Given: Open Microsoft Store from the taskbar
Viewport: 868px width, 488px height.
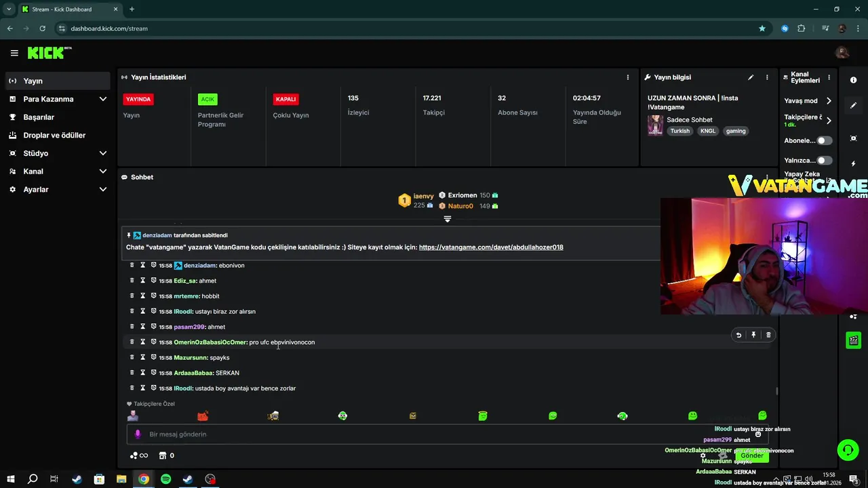Looking at the screenshot, I should (x=99, y=479).
